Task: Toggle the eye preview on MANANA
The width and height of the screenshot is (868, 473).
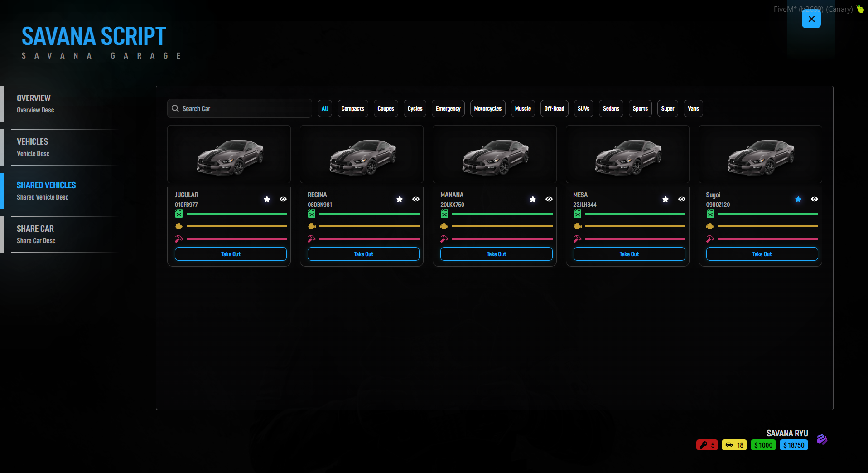Action: (549, 199)
